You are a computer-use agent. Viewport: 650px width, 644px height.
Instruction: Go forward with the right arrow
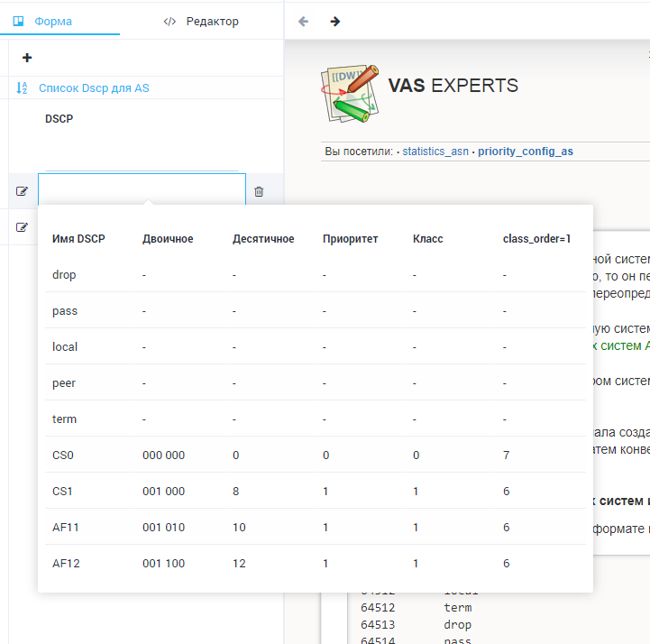[x=334, y=22]
